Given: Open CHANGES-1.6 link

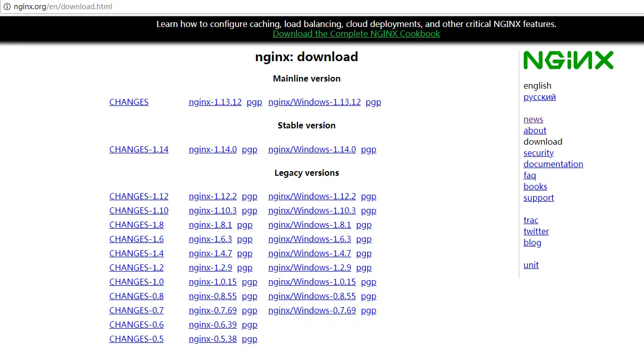Looking at the screenshot, I should [x=137, y=239].
